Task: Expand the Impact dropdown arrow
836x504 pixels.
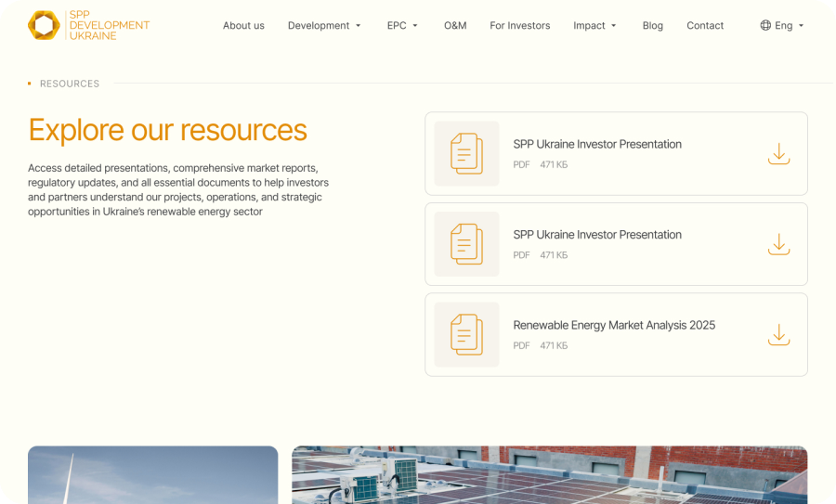Action: tap(614, 26)
